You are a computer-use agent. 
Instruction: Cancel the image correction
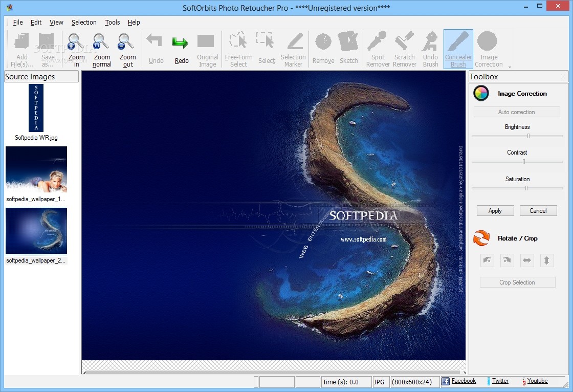click(538, 211)
